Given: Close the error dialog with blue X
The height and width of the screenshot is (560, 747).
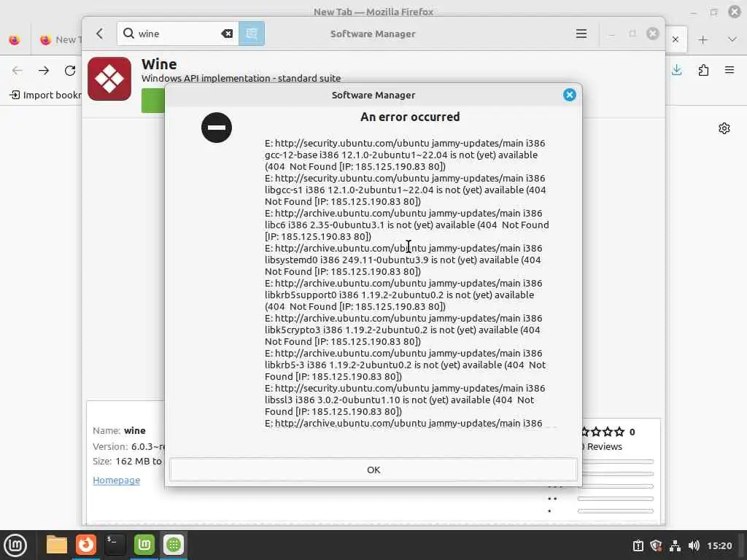Looking at the screenshot, I should click(x=569, y=95).
